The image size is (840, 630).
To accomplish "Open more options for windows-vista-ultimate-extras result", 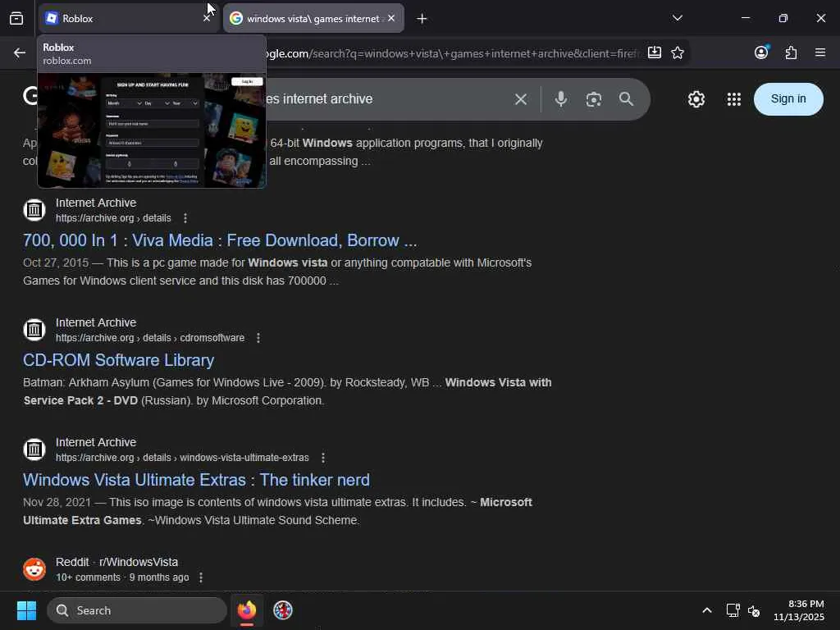I will pyautogui.click(x=322, y=458).
